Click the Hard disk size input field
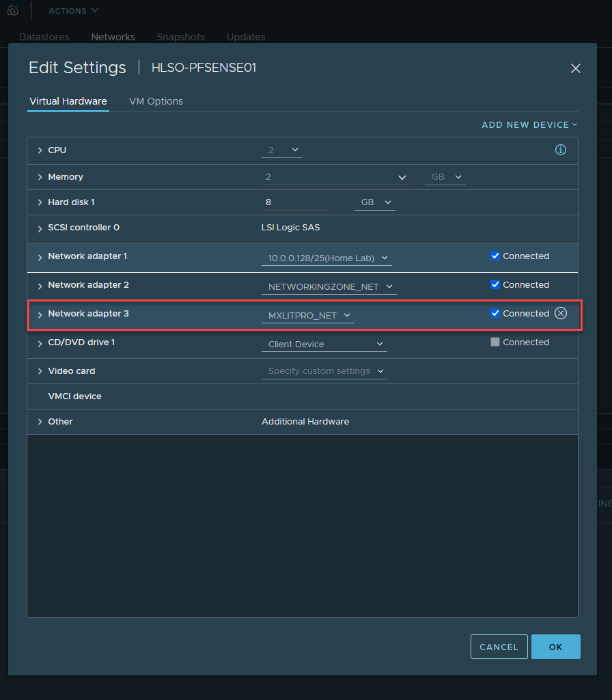Image resolution: width=612 pixels, height=700 pixels. (294, 202)
